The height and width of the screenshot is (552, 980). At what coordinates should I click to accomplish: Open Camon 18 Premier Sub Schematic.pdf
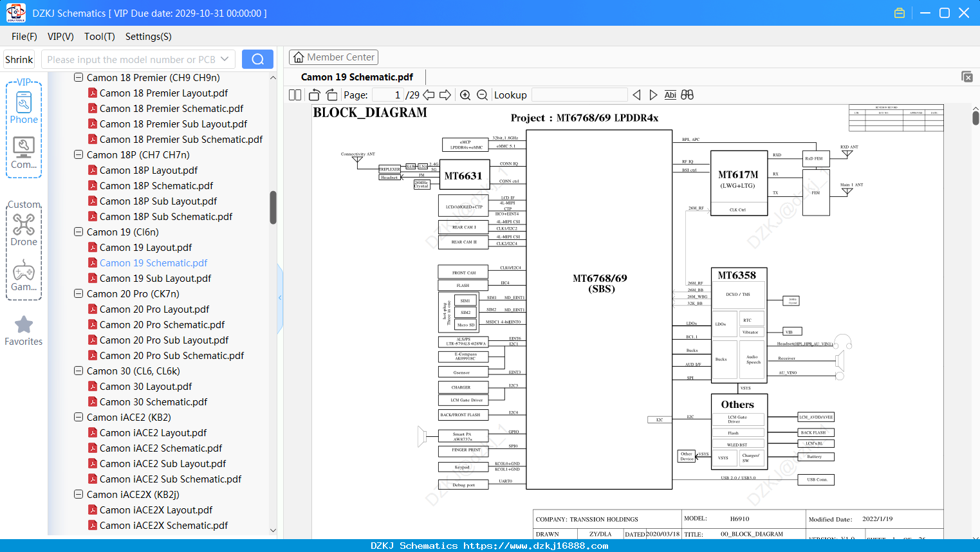181,139
